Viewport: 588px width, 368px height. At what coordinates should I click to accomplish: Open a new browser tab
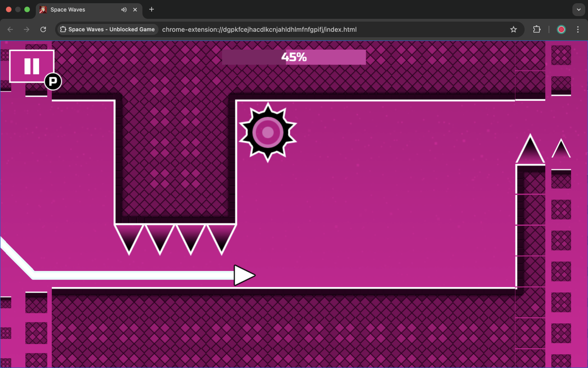coord(152,10)
